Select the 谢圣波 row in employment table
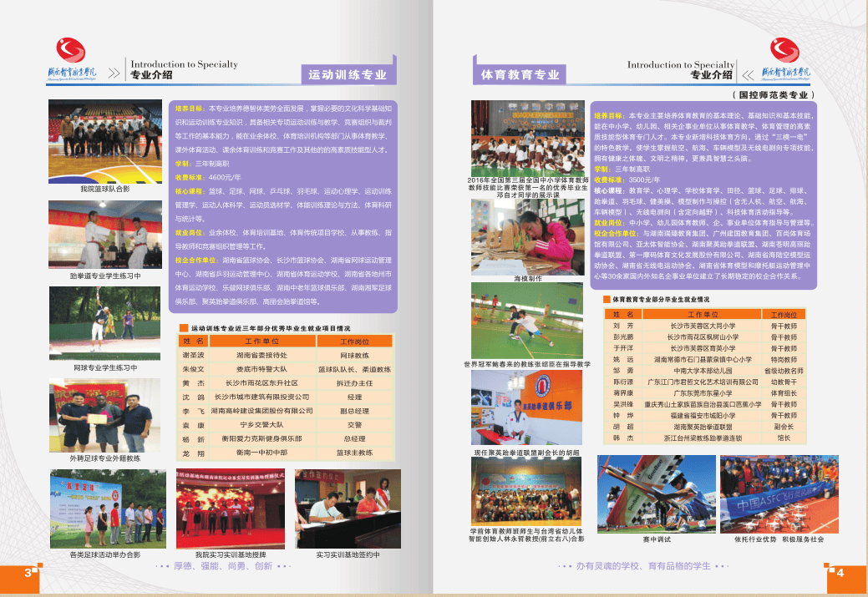Screen dimensions: 868x597 [x=284, y=355]
